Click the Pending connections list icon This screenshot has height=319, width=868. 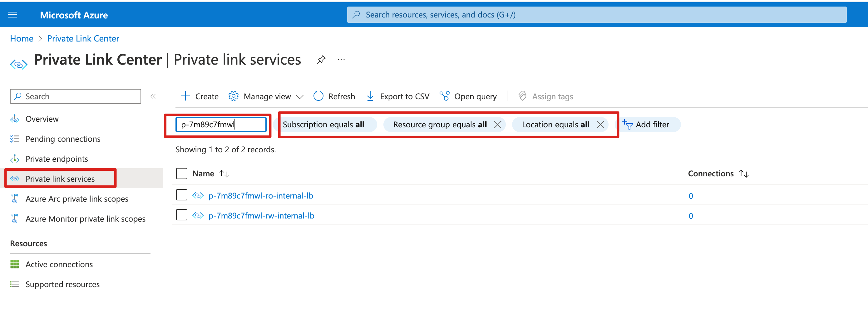click(x=15, y=139)
